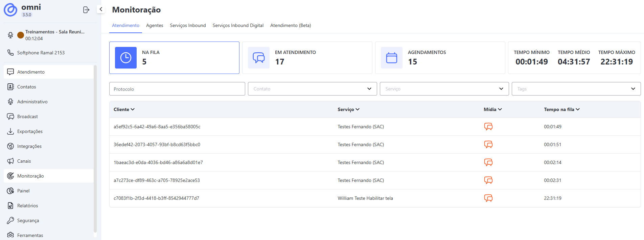Screen dimensions: 644x240
Task: Open the Serviços Inbound Digital tab
Action: (x=238, y=25)
